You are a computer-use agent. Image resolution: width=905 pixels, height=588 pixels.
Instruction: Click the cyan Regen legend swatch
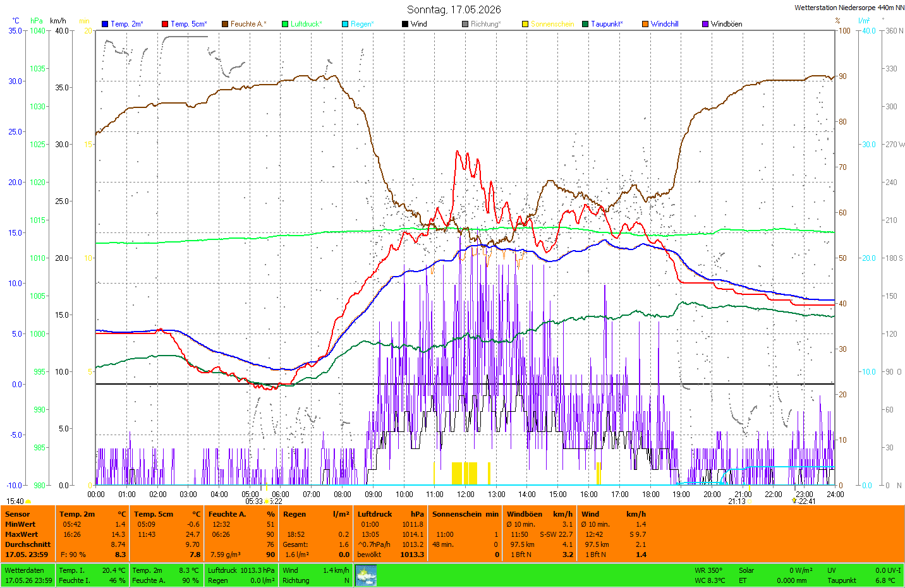345,24
